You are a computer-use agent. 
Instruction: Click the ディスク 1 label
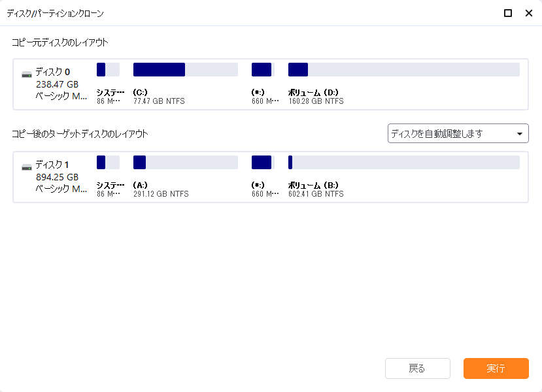tap(52, 165)
